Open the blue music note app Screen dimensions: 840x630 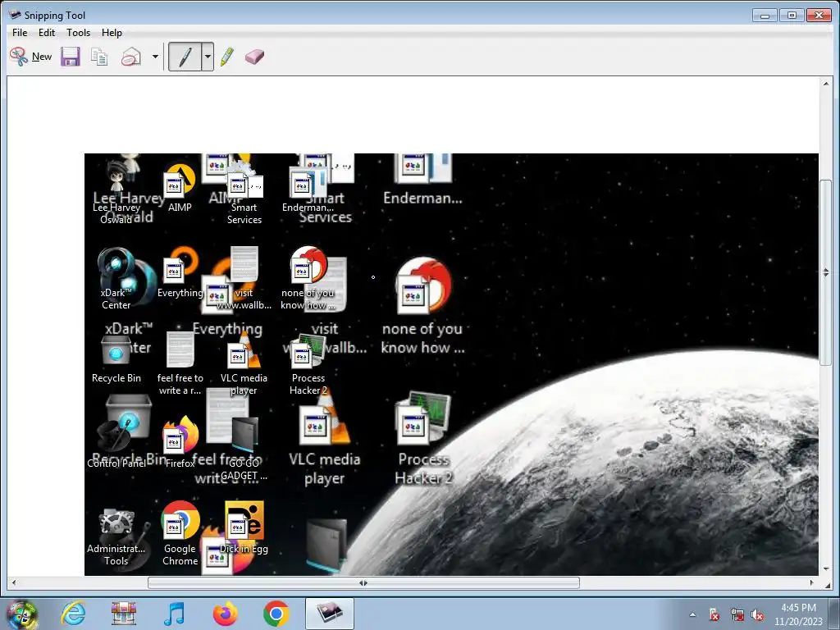coord(174,614)
